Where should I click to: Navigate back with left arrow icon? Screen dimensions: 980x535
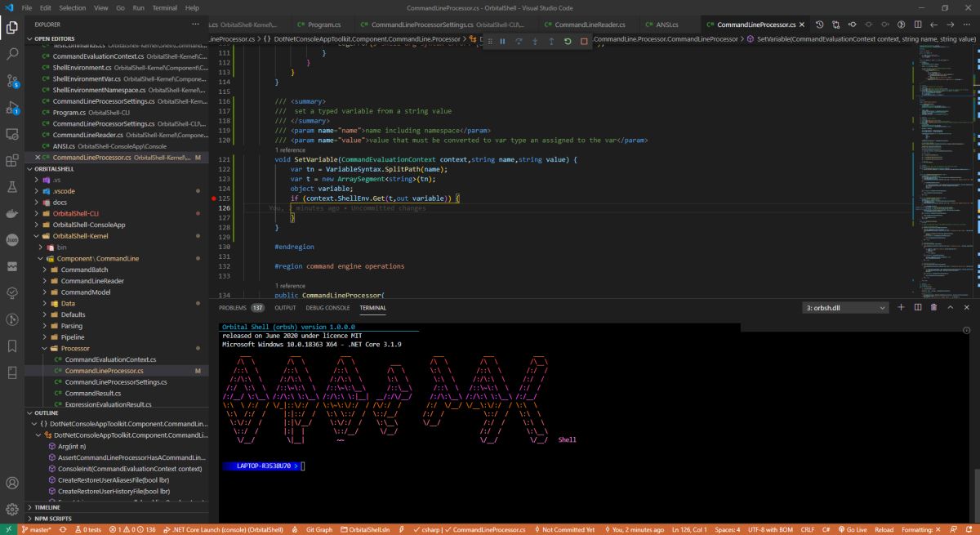click(934, 25)
